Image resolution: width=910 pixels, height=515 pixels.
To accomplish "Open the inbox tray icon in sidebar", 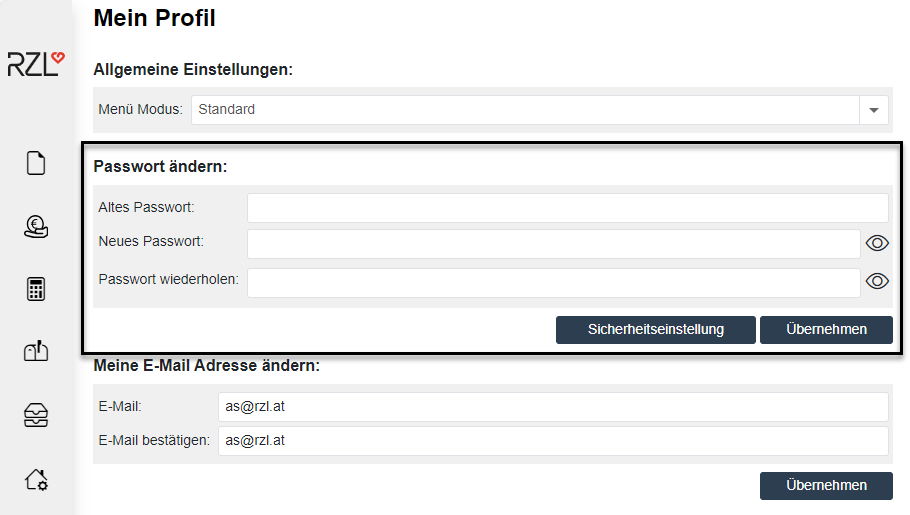I will click(36, 416).
